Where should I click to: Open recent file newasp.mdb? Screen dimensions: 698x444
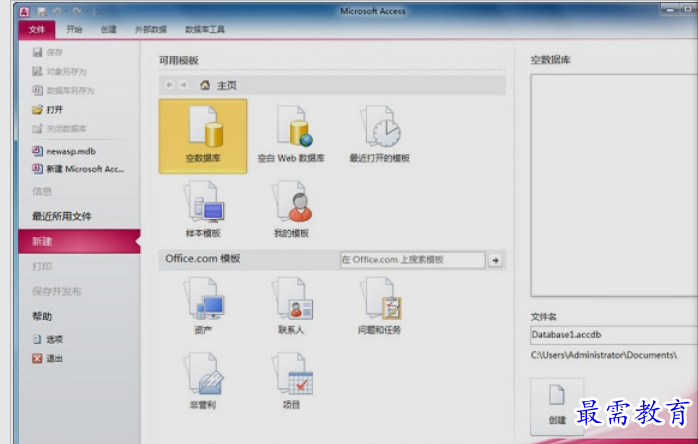[64, 151]
